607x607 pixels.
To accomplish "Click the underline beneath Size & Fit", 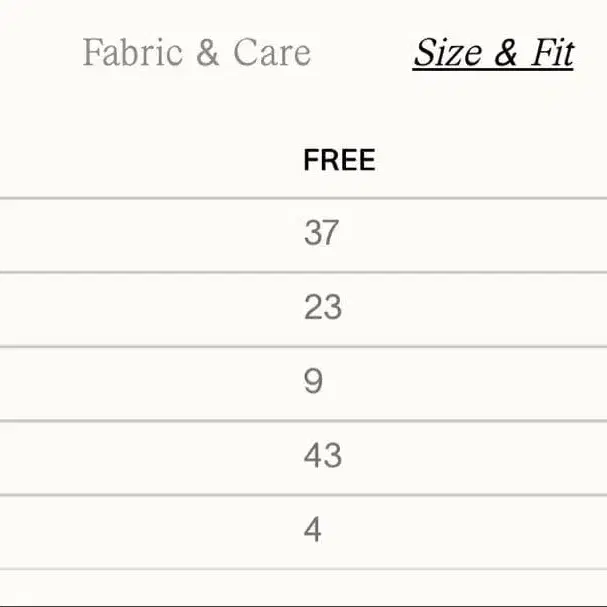I will (493, 70).
